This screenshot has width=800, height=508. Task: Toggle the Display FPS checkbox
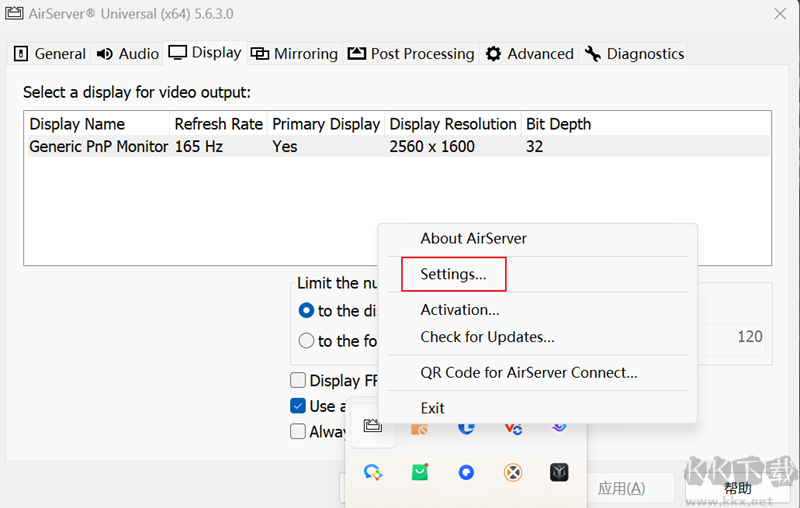tap(298, 380)
